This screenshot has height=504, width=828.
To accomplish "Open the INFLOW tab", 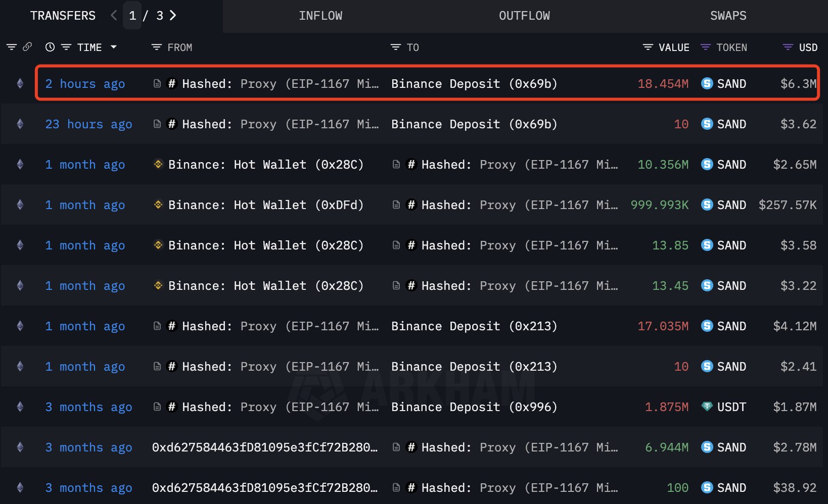I will [x=320, y=16].
